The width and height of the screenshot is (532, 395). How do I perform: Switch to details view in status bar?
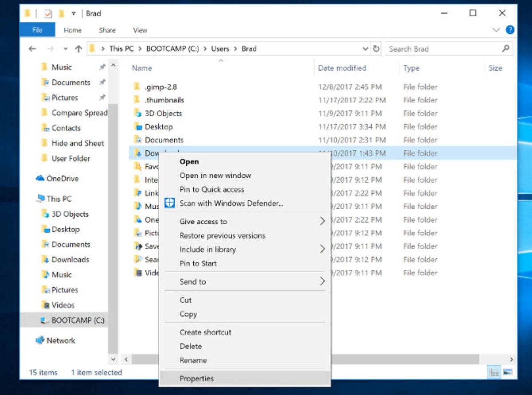494,372
